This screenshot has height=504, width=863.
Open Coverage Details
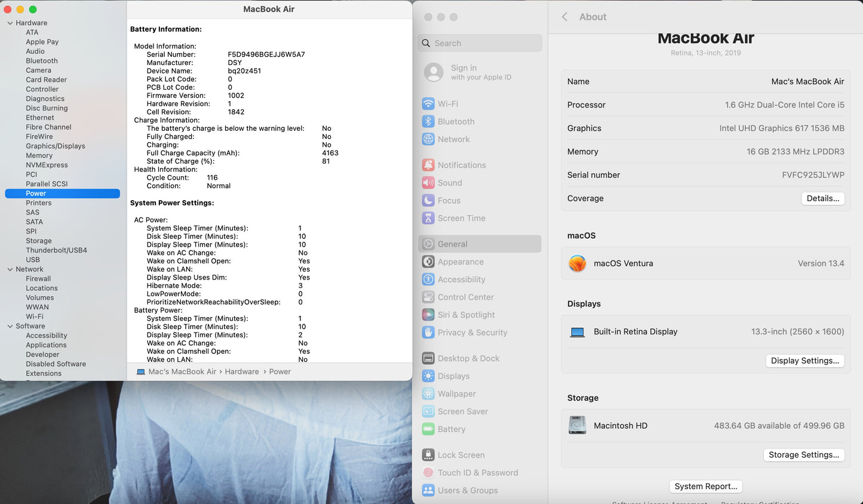[822, 198]
